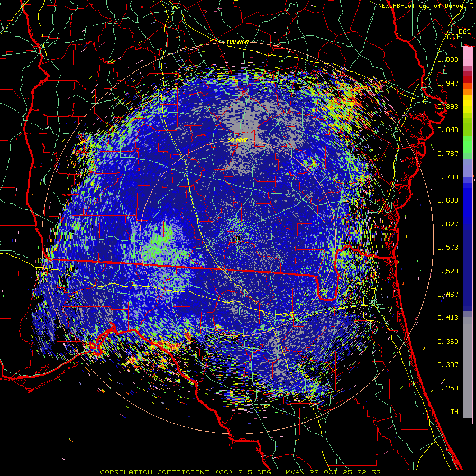Select the 1.000 legend value
Viewport: 476px width, 476px height.
coord(448,59)
